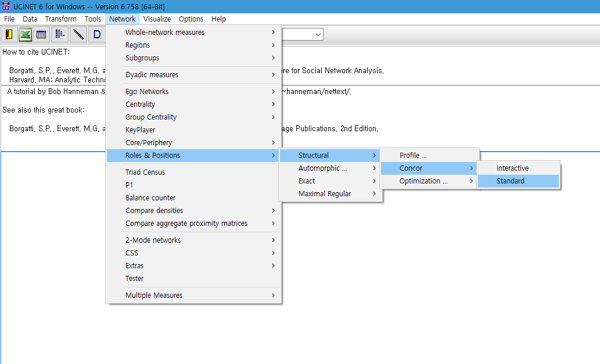Open the matrix spreadsheet editor icon
600x364 pixels.
(41, 34)
